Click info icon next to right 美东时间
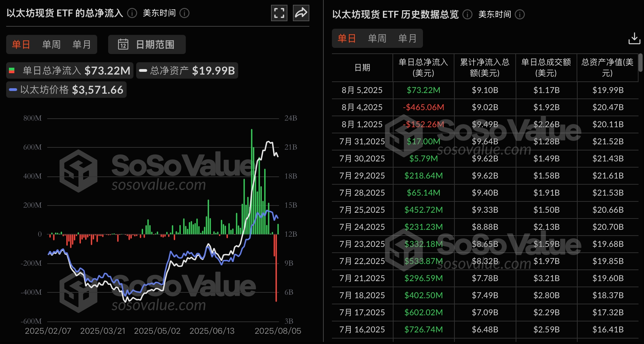The image size is (644, 344). [520, 14]
